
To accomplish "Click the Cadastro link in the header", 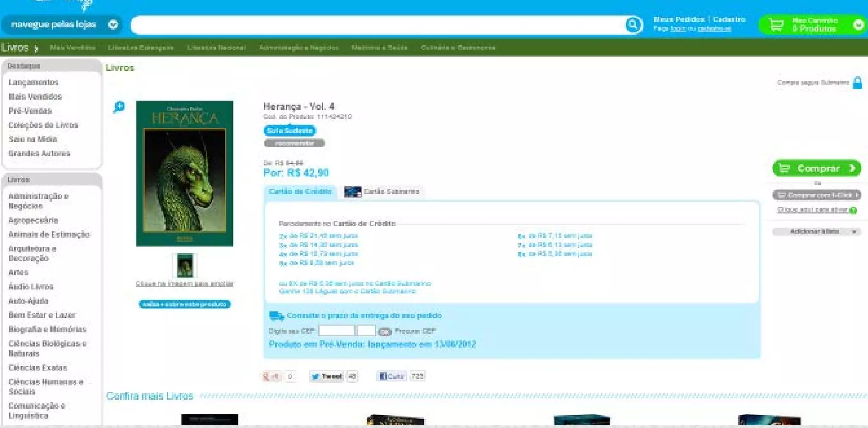I will (729, 19).
